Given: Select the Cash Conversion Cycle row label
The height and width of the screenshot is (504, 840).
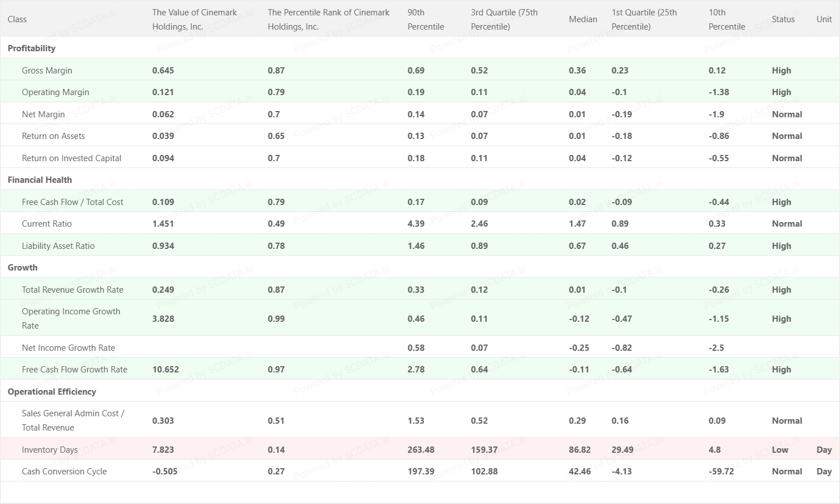Looking at the screenshot, I should click(x=64, y=472).
